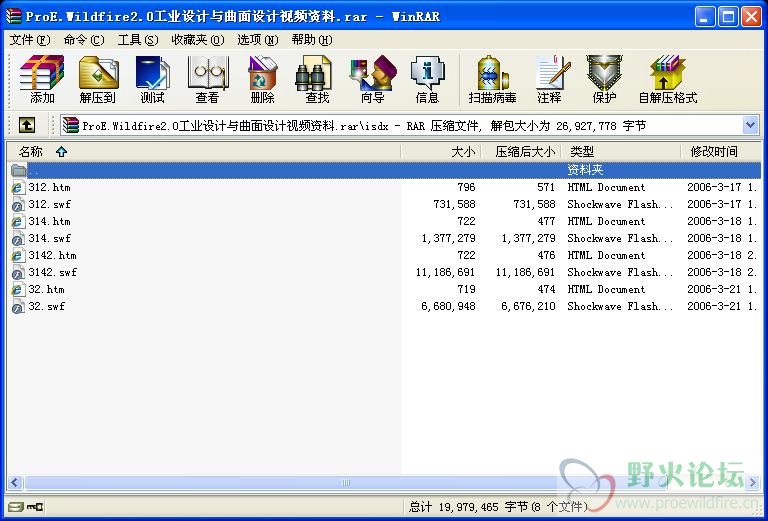Click the horizontal scrollbar right arrow
Screen dimensions: 768x521
coord(753,483)
